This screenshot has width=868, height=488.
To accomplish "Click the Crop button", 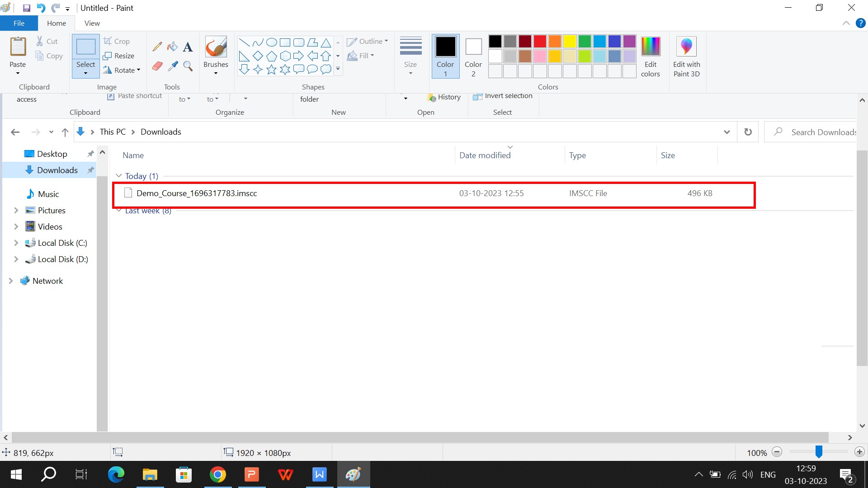I will 117,41.
